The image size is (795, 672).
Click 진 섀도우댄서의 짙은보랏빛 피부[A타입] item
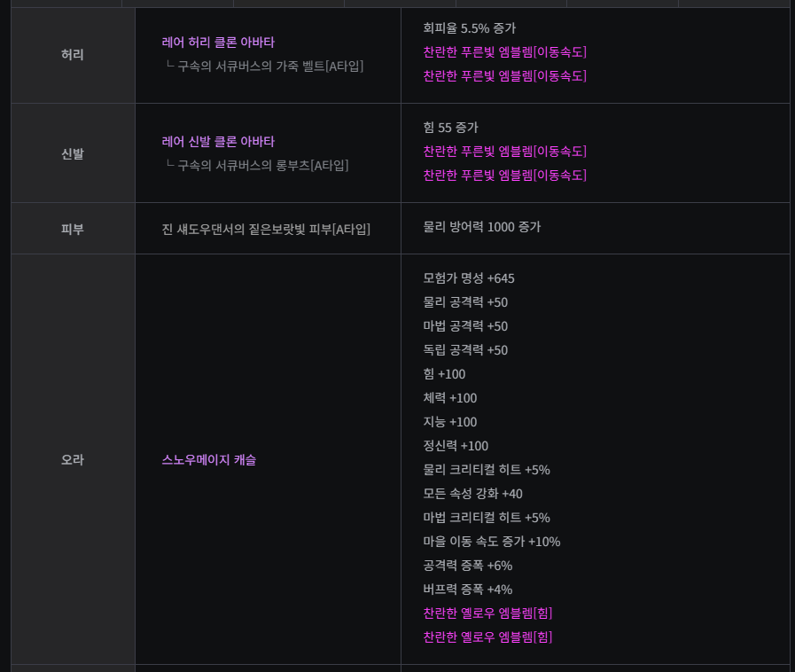266,230
